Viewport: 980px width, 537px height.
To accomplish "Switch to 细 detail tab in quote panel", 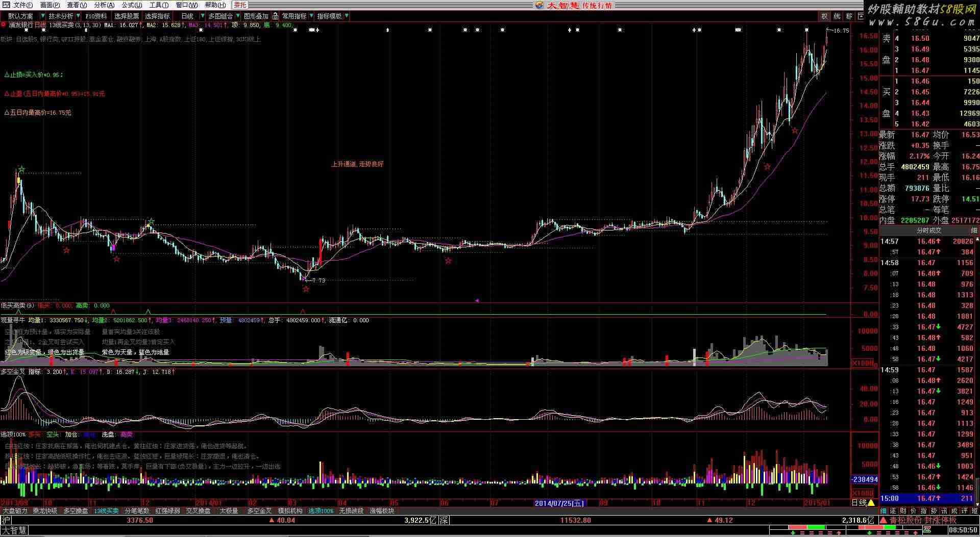I will click(884, 510).
